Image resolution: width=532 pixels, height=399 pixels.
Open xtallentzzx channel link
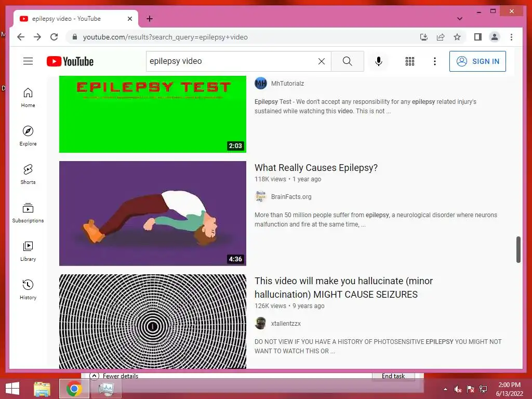click(x=286, y=324)
